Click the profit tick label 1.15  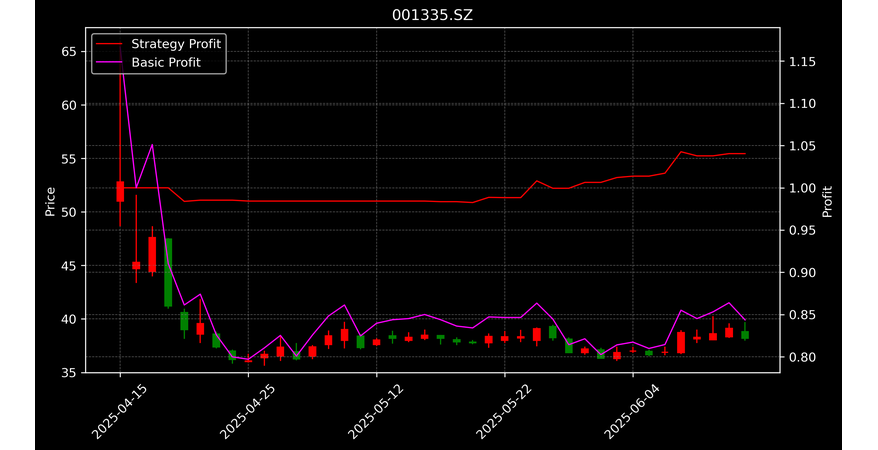802,62
